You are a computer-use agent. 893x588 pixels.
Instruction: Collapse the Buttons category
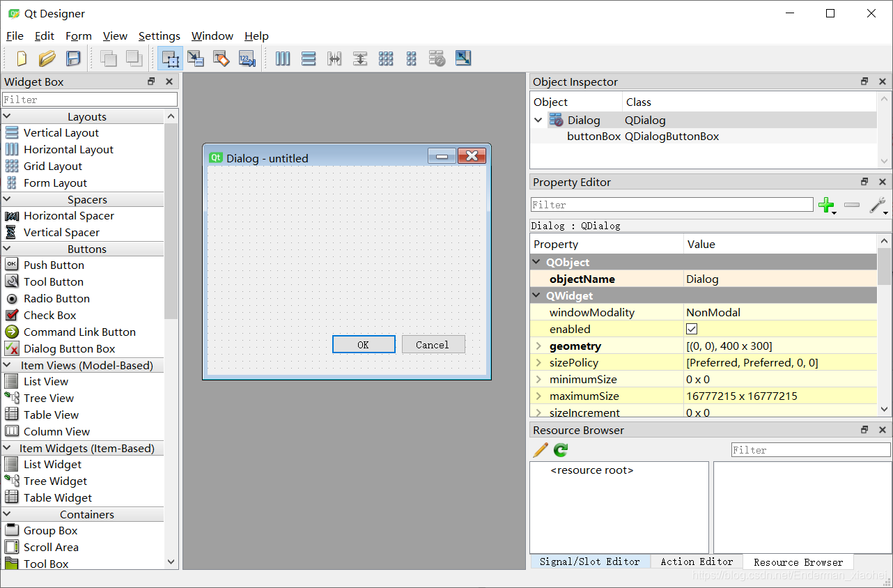click(7, 249)
